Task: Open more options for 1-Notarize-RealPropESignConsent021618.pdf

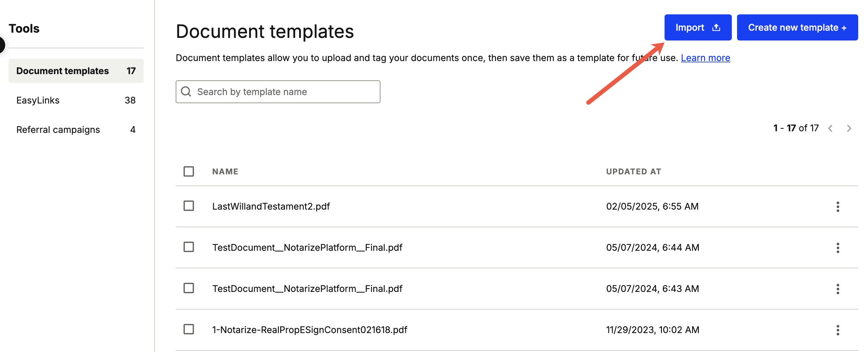Action: tap(838, 330)
